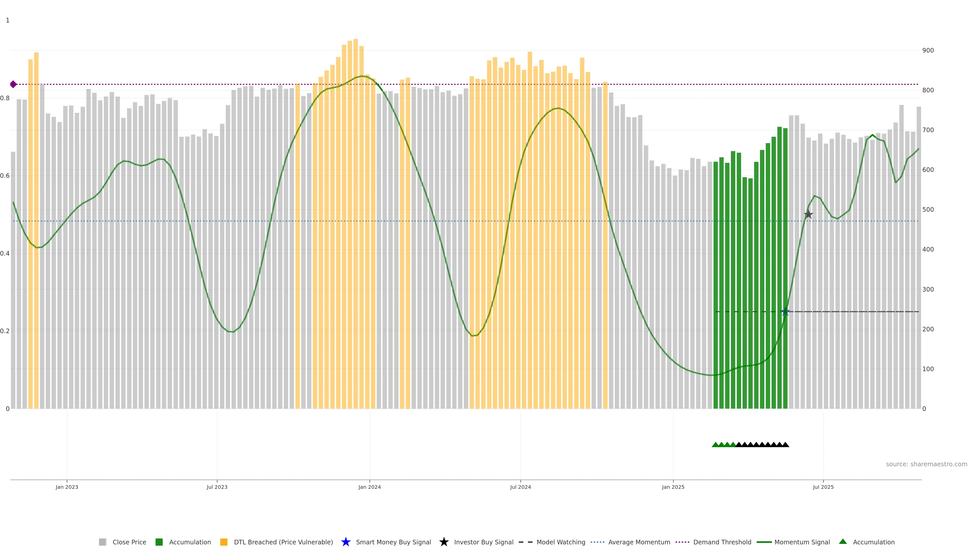Toggle DTL Breached (Price Vulnerable) legend entry
This screenshot has height=551, width=980.
(283, 542)
